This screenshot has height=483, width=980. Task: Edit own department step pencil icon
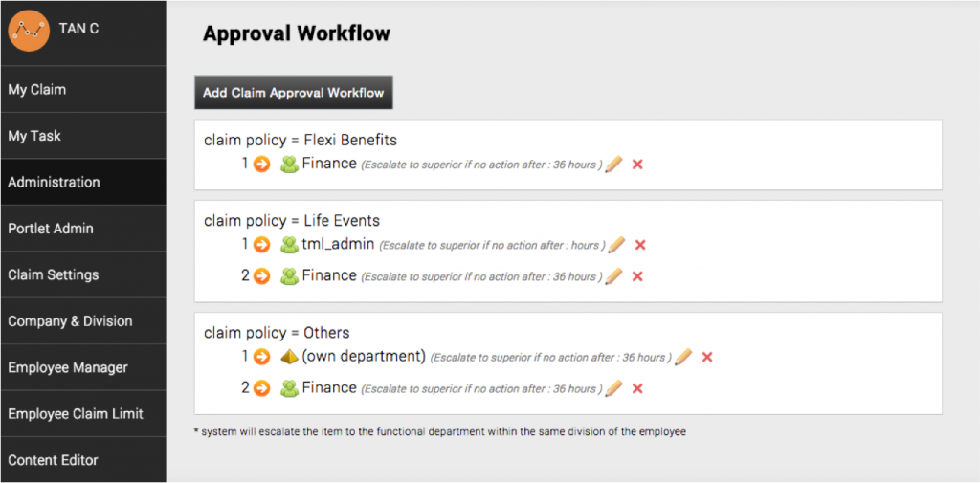pos(683,357)
